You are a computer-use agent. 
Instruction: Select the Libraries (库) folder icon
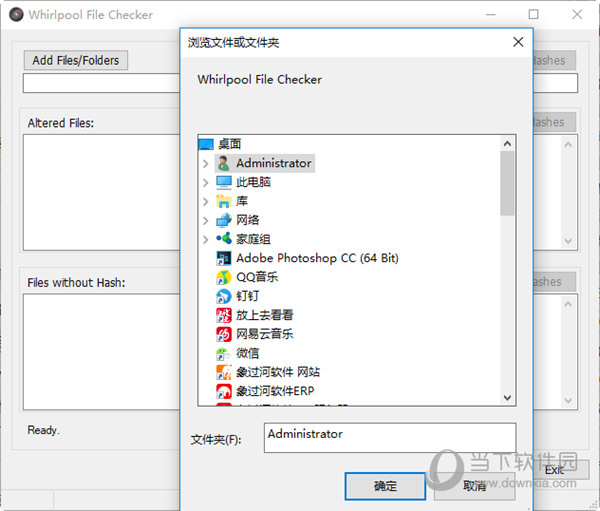223,201
